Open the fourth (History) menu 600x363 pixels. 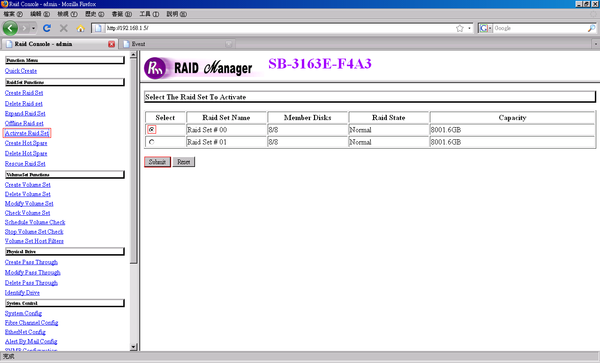pos(95,14)
